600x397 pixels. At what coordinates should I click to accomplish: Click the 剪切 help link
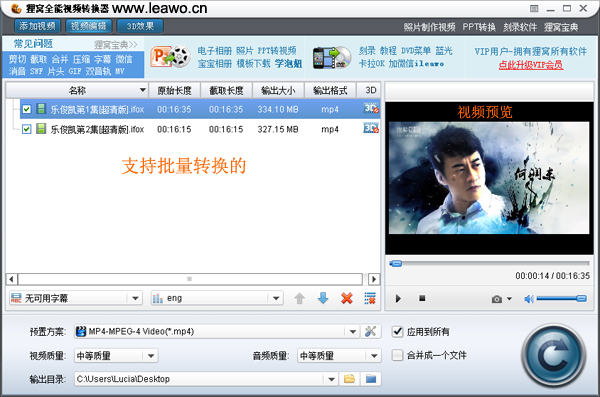17,59
